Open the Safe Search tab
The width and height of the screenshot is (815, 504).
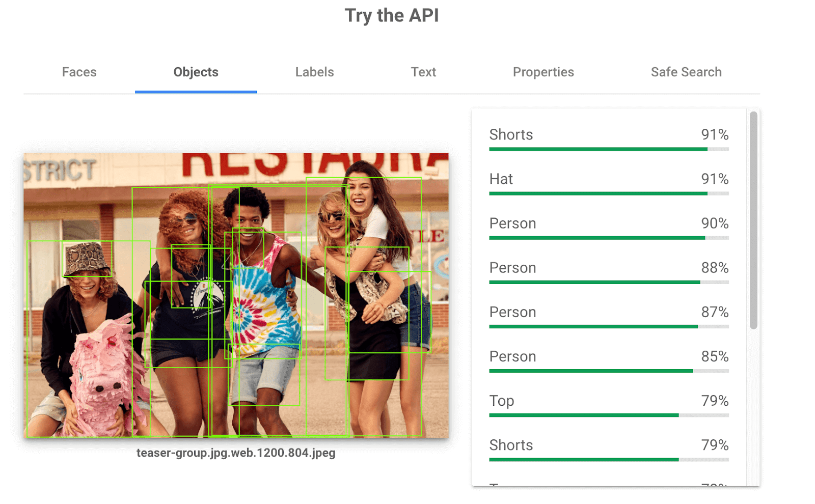[686, 72]
